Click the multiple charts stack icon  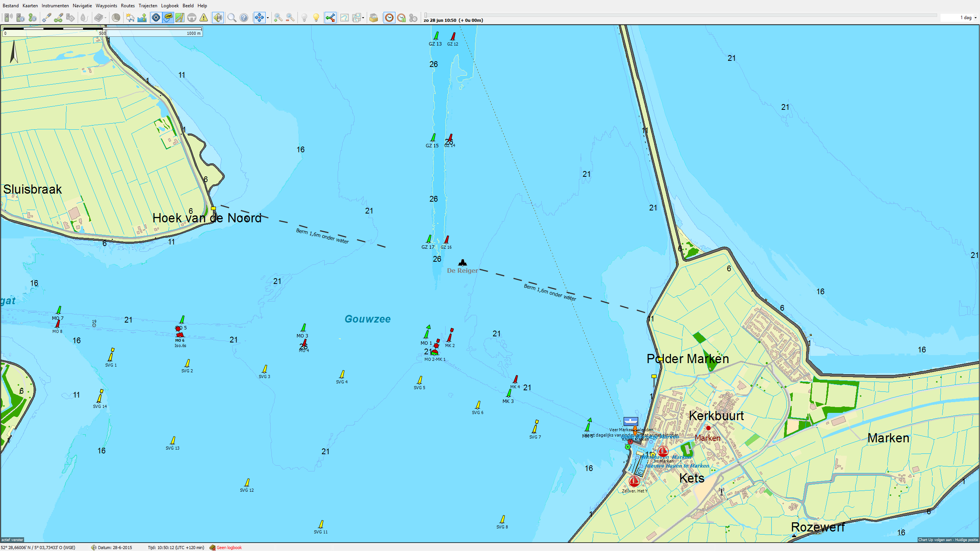point(357,18)
